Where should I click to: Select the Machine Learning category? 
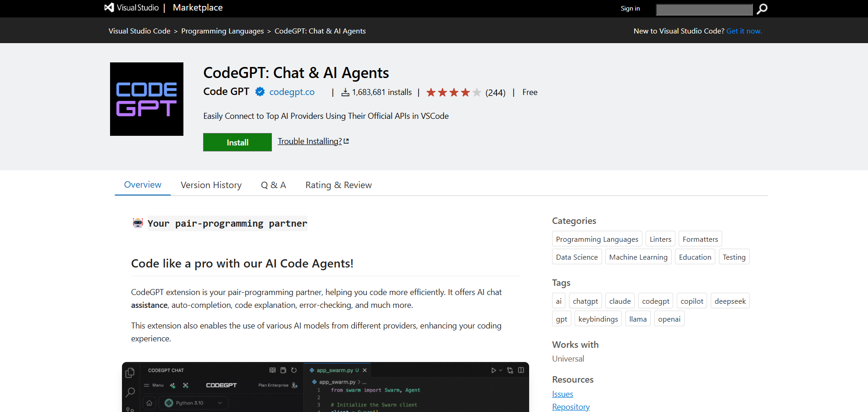click(x=638, y=257)
